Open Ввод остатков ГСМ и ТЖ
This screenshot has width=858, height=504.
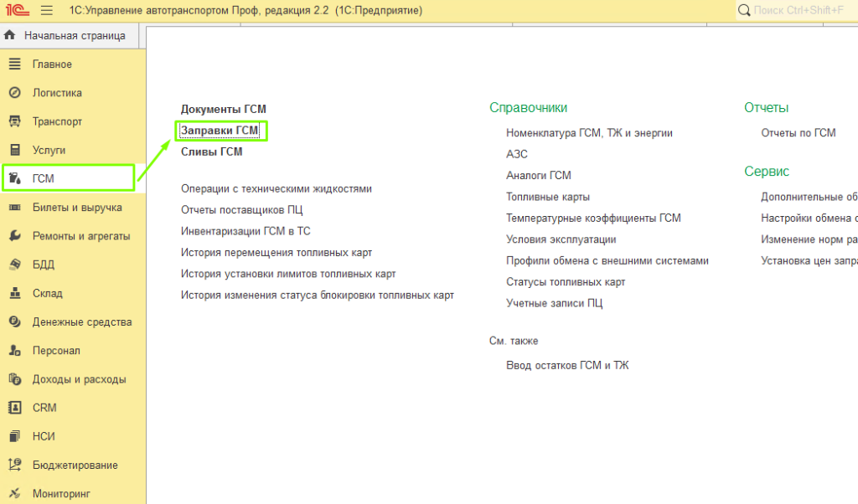[567, 365]
